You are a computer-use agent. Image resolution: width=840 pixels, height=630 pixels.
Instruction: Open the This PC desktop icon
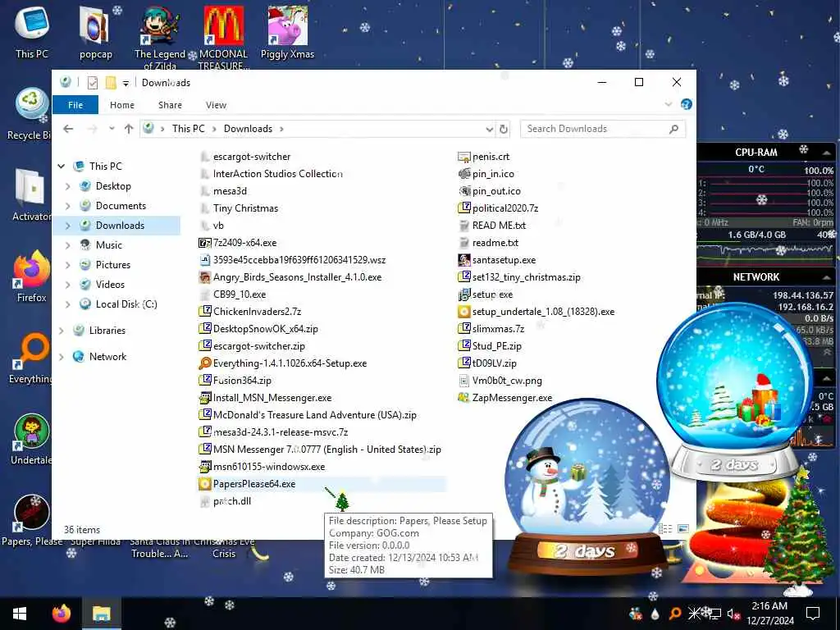pyautogui.click(x=32, y=32)
